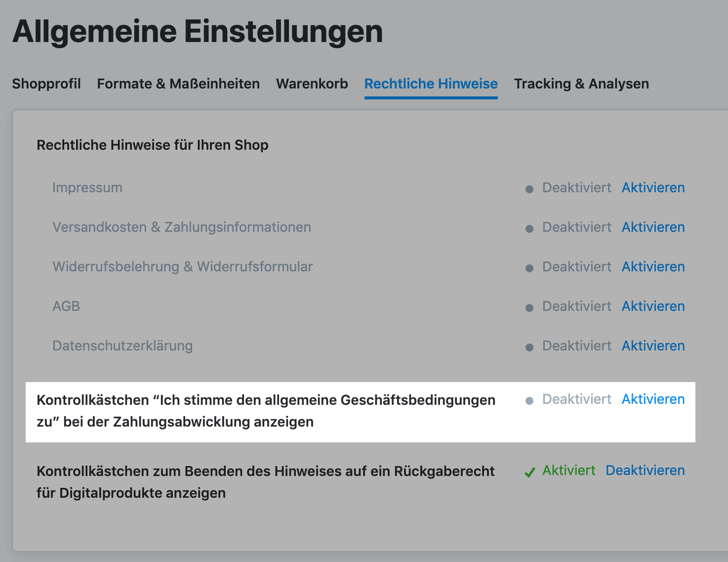This screenshot has height=562, width=728.
Task: Click the Impressum status dot
Action: tap(529, 189)
